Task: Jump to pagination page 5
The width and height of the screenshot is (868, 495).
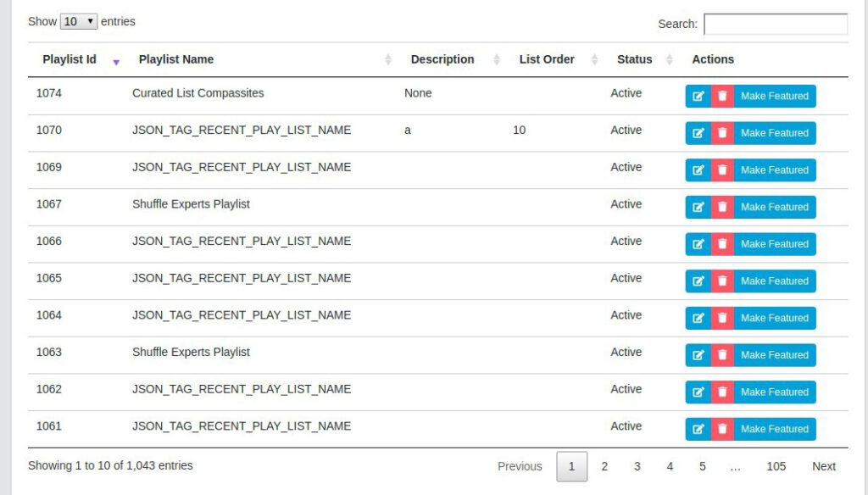Action: (x=703, y=466)
